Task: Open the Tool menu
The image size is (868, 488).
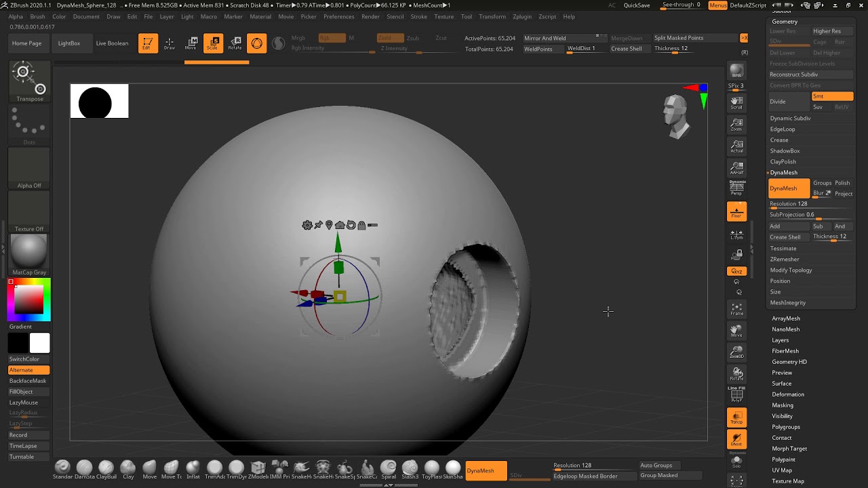Action: click(x=467, y=16)
